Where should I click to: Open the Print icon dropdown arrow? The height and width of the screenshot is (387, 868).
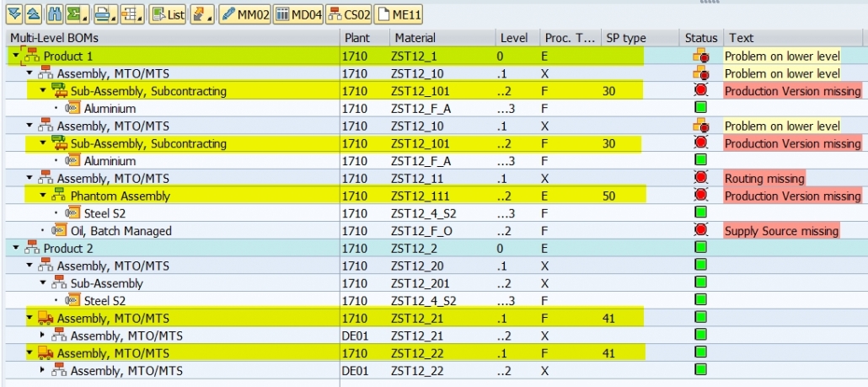114,19
